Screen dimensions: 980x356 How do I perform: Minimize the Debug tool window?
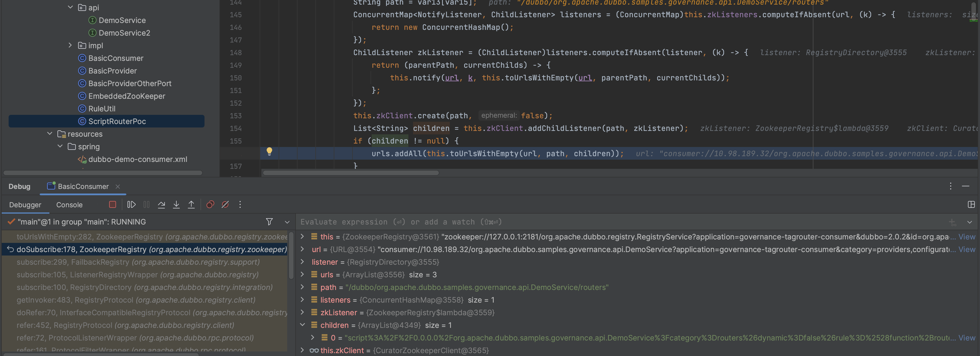[x=966, y=186]
